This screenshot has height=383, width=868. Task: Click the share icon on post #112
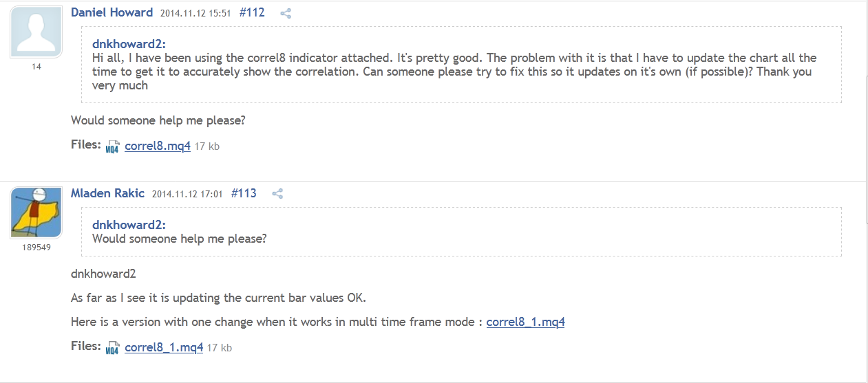[286, 13]
